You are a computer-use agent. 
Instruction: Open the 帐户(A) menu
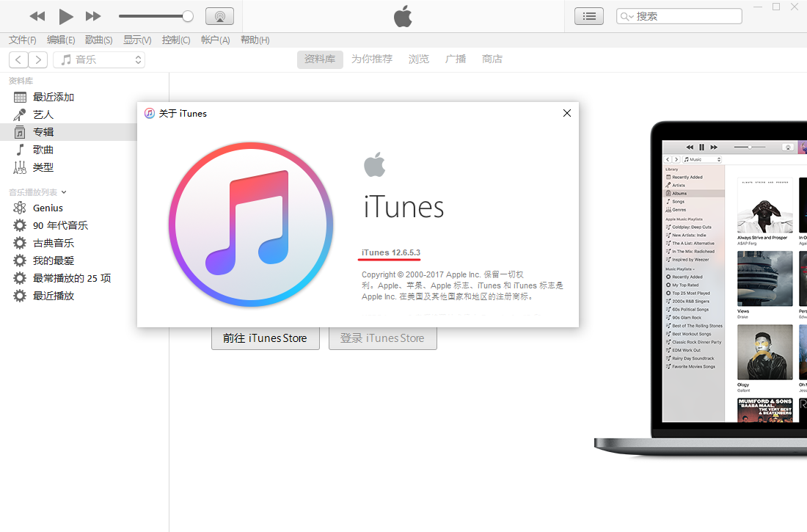point(215,40)
